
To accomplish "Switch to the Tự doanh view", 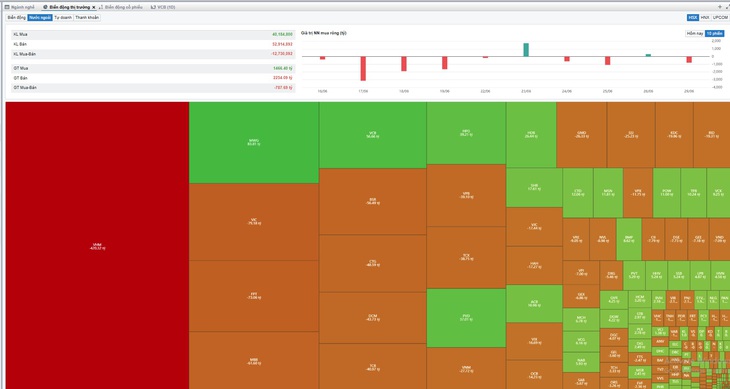I will point(63,18).
